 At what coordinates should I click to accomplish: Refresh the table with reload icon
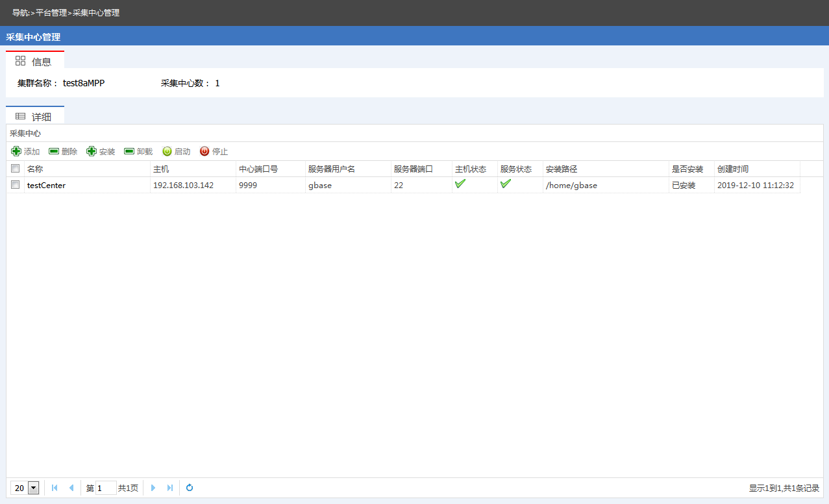[190, 488]
